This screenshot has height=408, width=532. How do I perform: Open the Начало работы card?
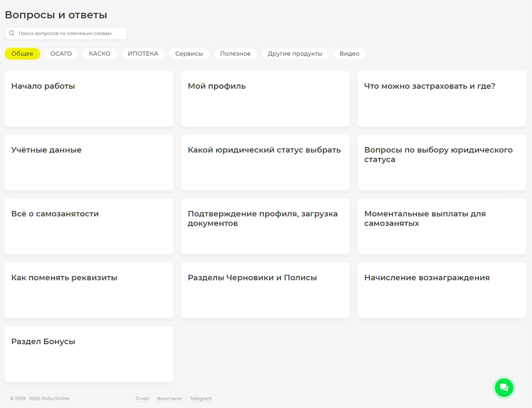pyautogui.click(x=89, y=98)
